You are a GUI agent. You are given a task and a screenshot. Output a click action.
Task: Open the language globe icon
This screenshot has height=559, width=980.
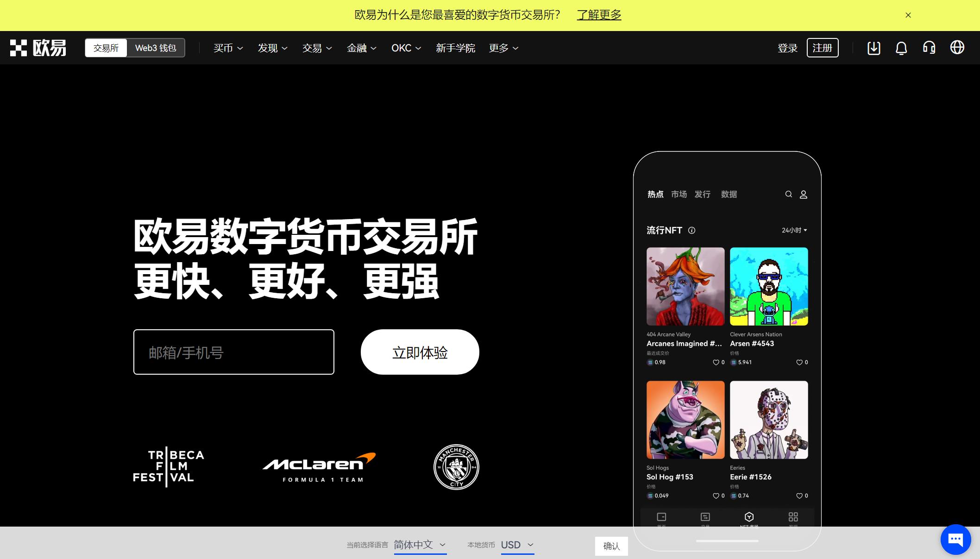pyautogui.click(x=957, y=48)
